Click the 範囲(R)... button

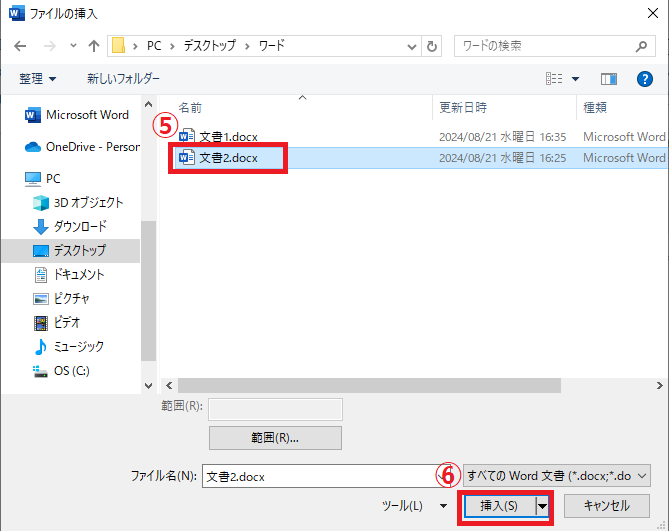click(x=275, y=438)
